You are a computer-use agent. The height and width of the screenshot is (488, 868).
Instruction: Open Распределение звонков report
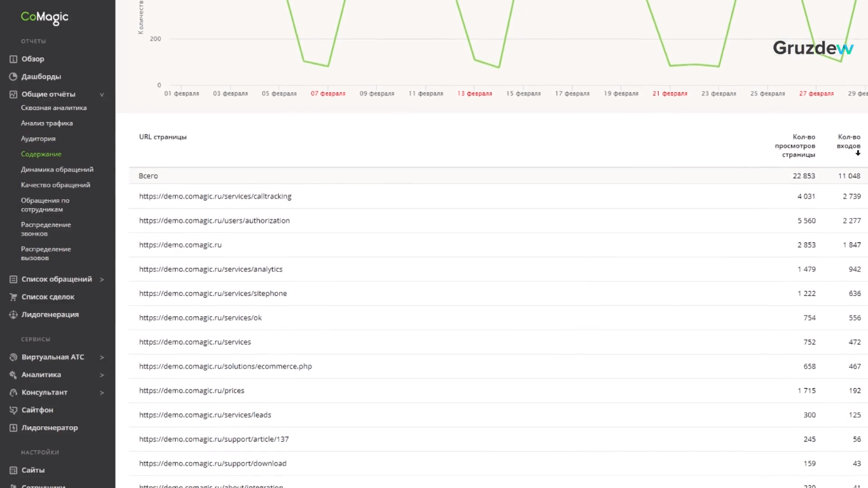pyautogui.click(x=46, y=229)
